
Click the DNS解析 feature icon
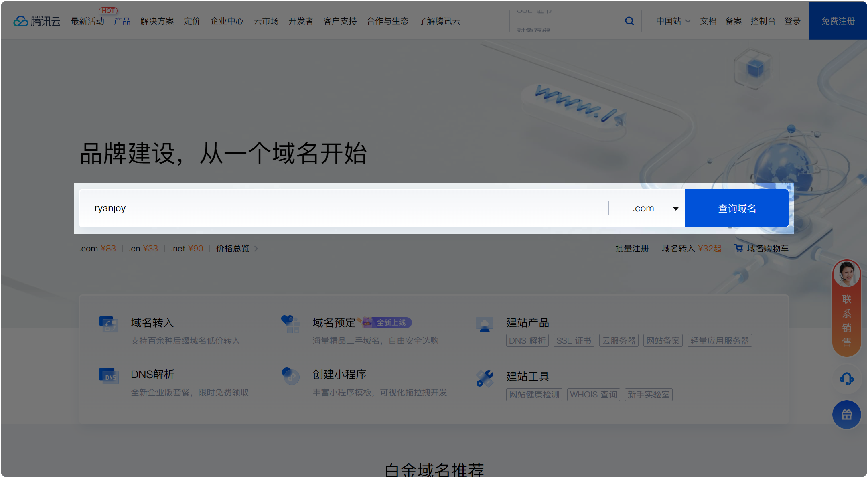(x=108, y=376)
